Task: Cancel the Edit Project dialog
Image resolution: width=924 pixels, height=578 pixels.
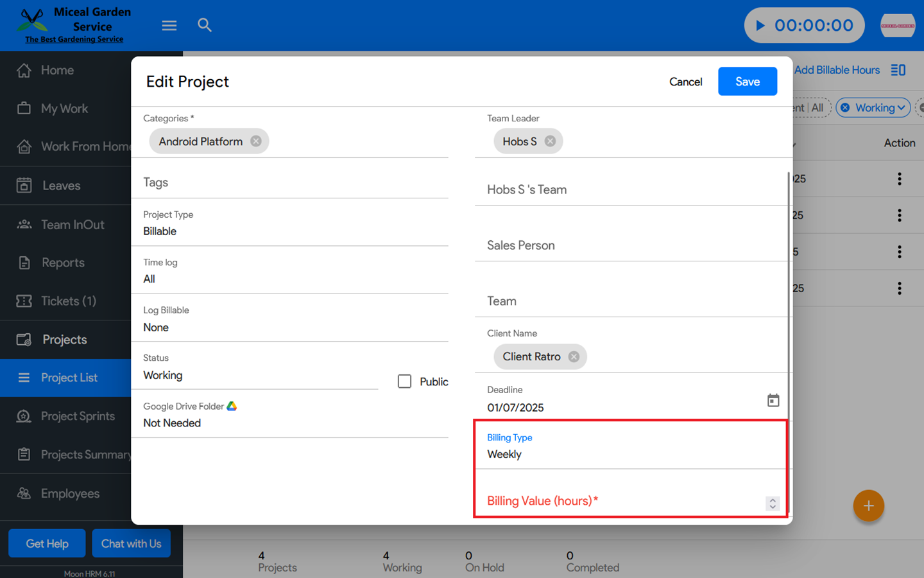Action: (x=685, y=82)
